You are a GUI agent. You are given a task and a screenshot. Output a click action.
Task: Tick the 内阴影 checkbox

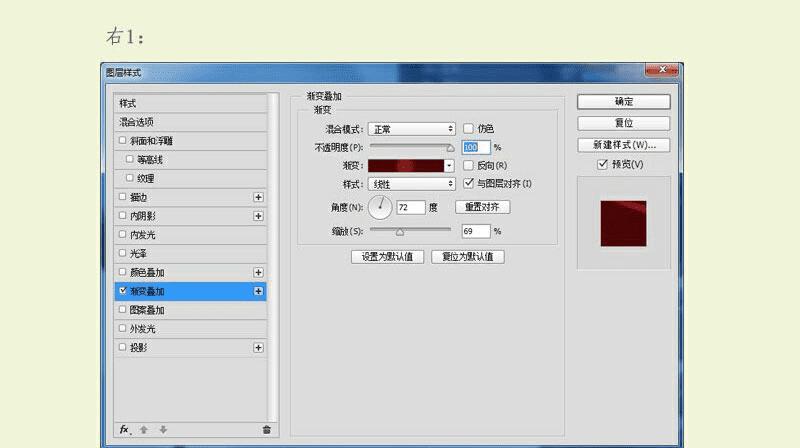[x=122, y=215]
